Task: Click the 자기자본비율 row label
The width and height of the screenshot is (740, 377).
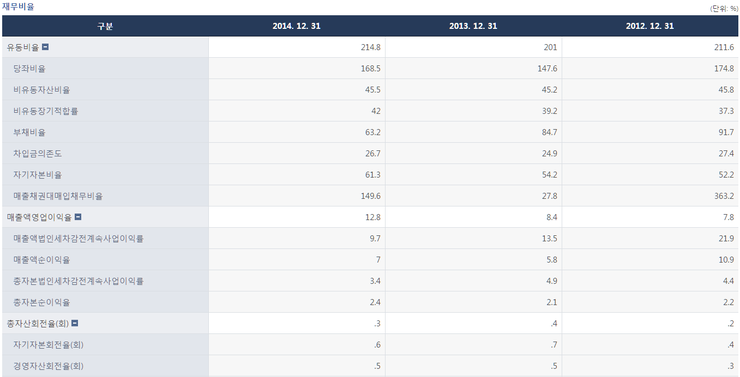Action: click(37, 175)
